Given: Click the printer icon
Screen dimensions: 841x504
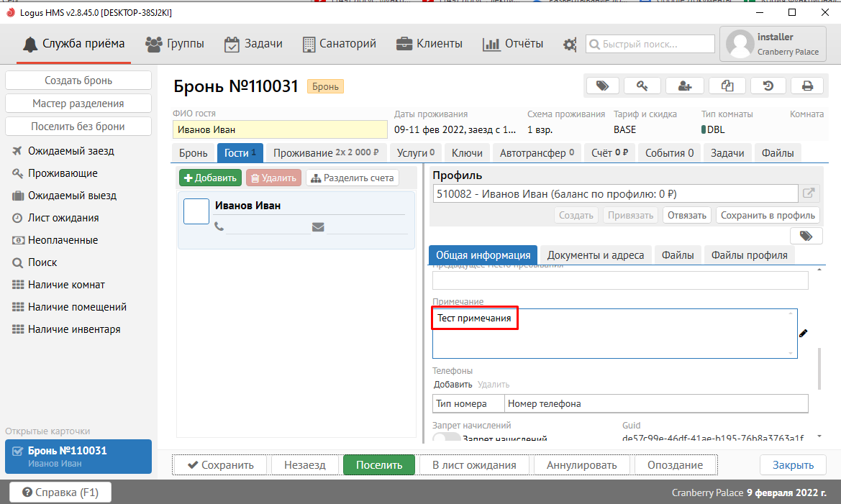Looking at the screenshot, I should 807,86.
